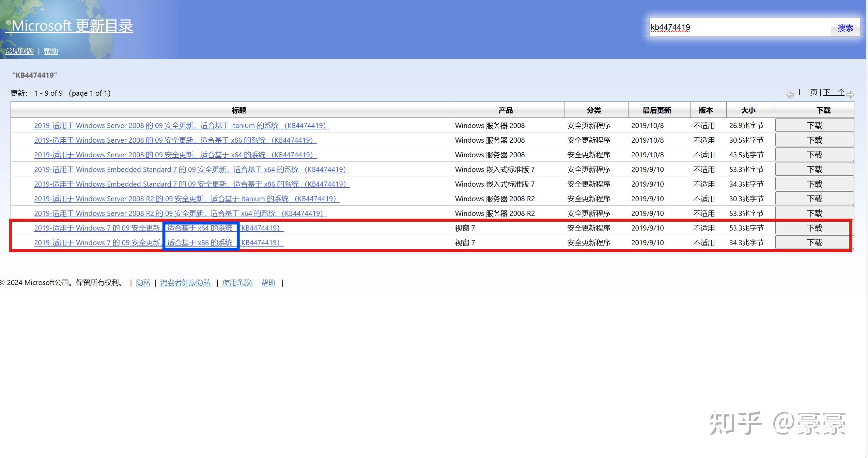868x458 pixels.
Task: Sort by 标题 column header
Action: [238, 110]
